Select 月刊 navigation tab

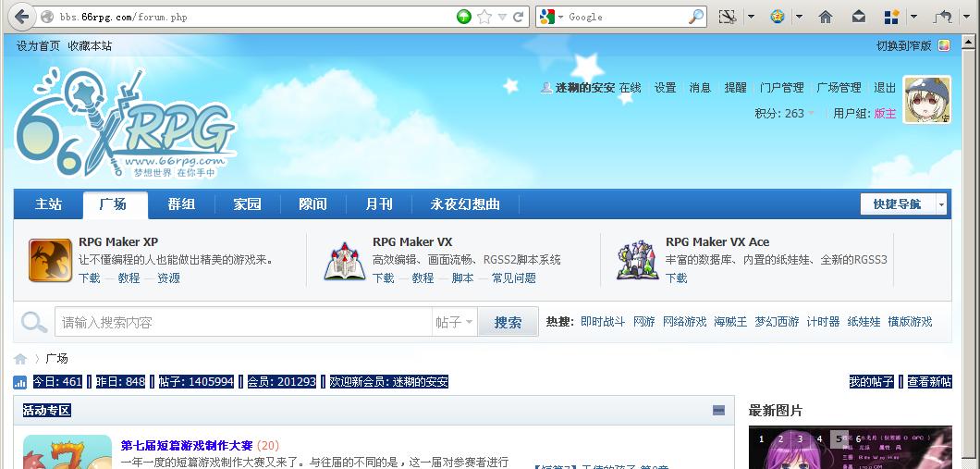(379, 204)
